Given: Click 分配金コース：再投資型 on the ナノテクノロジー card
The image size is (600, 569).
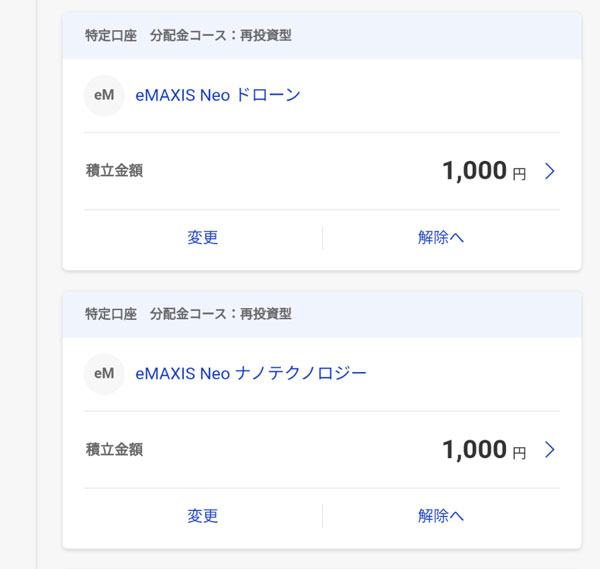Looking at the screenshot, I should coord(220,314).
